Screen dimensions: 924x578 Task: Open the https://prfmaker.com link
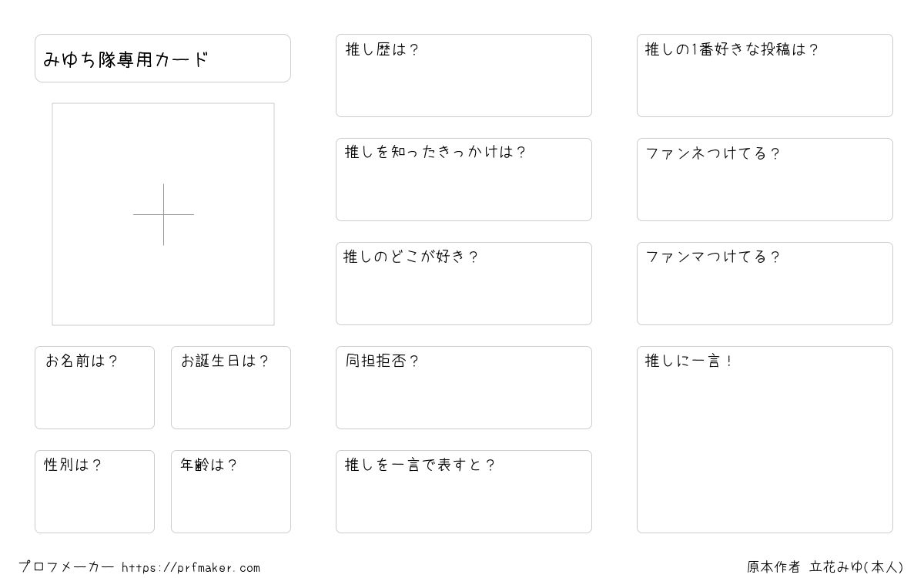click(x=191, y=568)
